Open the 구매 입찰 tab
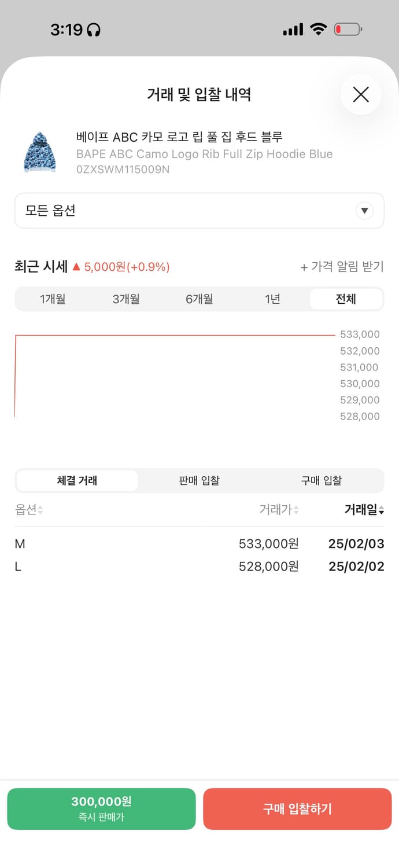This screenshot has height=868, width=399. (x=322, y=480)
